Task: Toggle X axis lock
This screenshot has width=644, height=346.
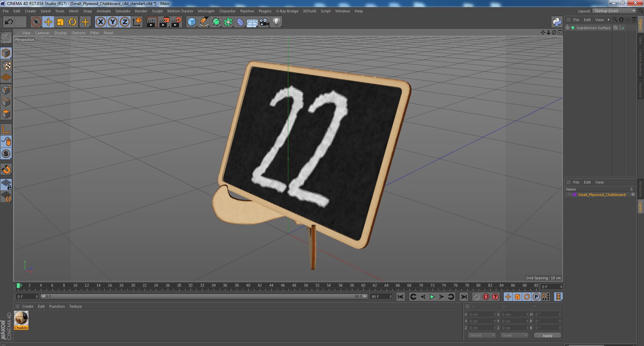Action: [100, 22]
